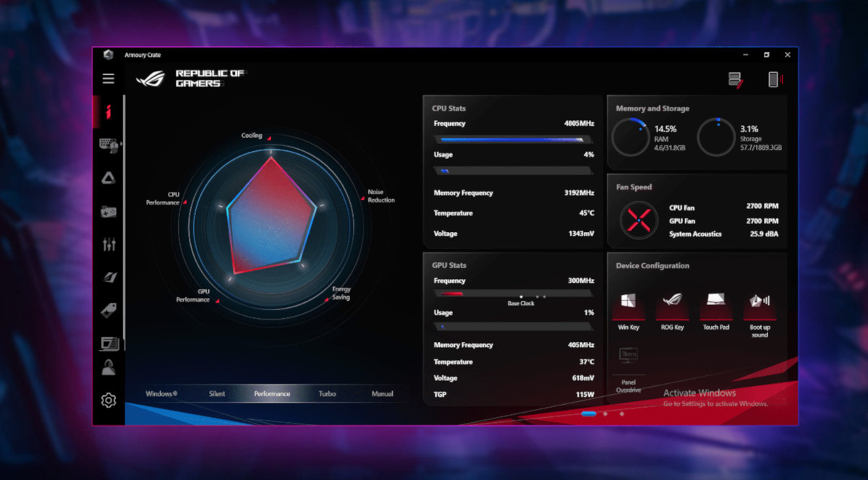
Task: Click the Noise Reduction radar label
Action: (381, 196)
